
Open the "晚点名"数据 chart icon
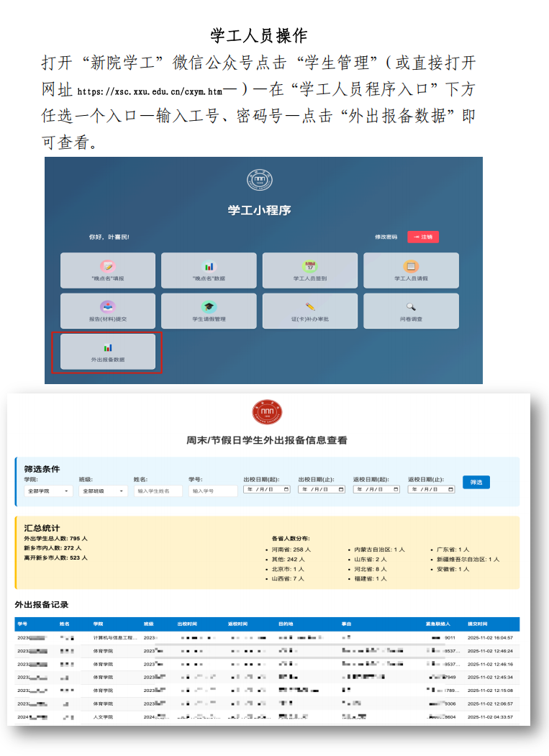209,266
